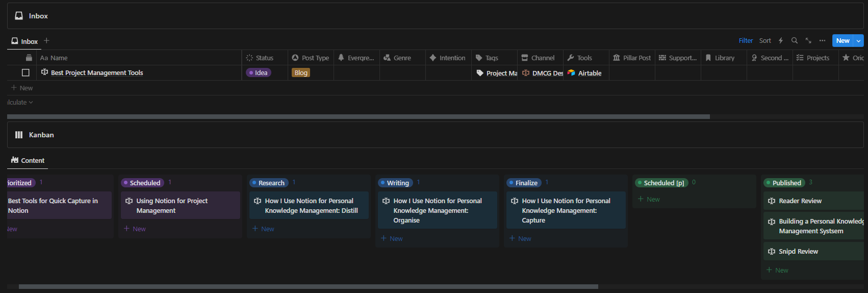Open Best Tools for Quick Capture card

(59, 206)
